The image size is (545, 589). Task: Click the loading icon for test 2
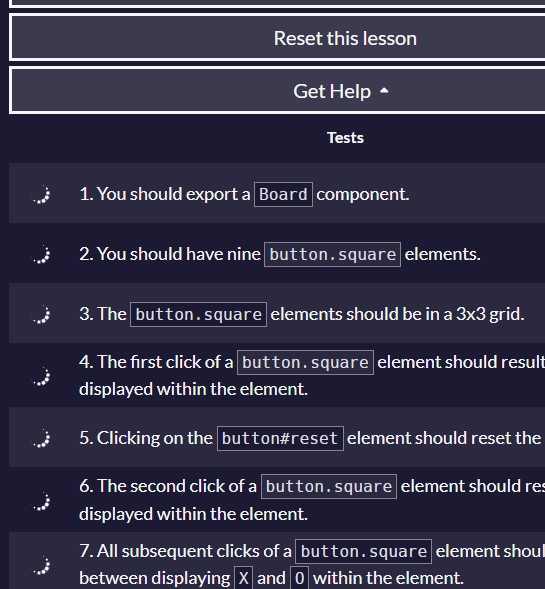42,255
